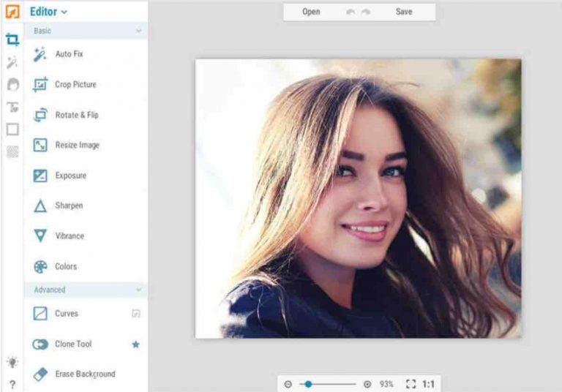Open the magic wand effects sidebar icon
The height and width of the screenshot is (392, 562).
pos(12,62)
